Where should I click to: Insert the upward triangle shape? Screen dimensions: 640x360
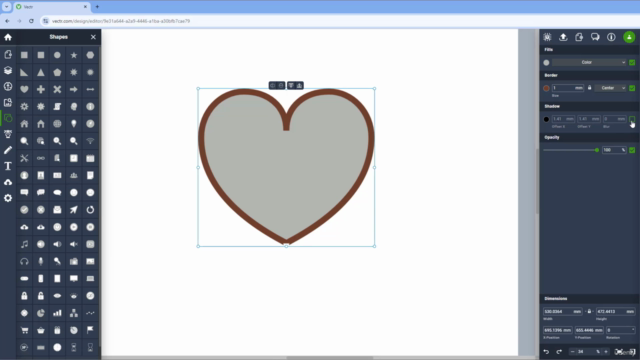click(41, 72)
